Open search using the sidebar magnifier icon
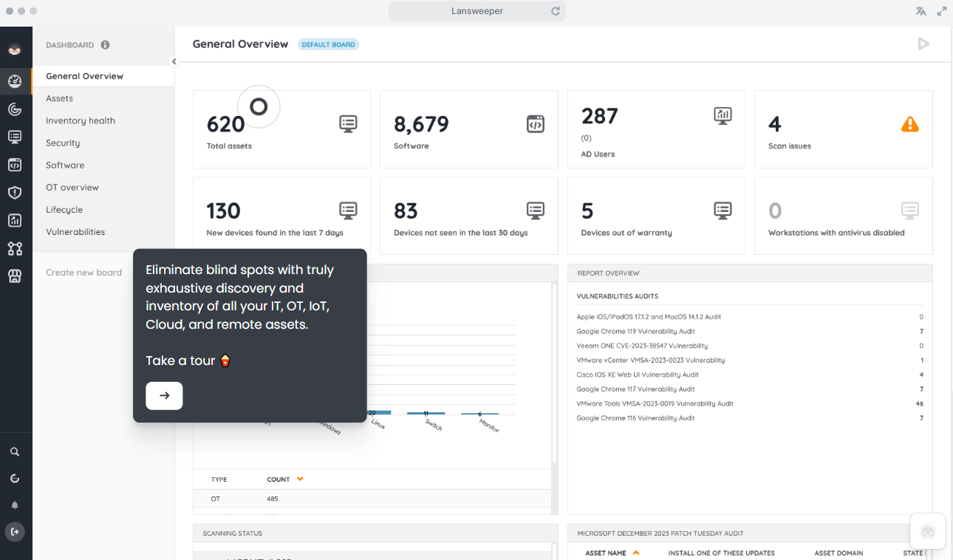The image size is (953, 560). [16, 451]
